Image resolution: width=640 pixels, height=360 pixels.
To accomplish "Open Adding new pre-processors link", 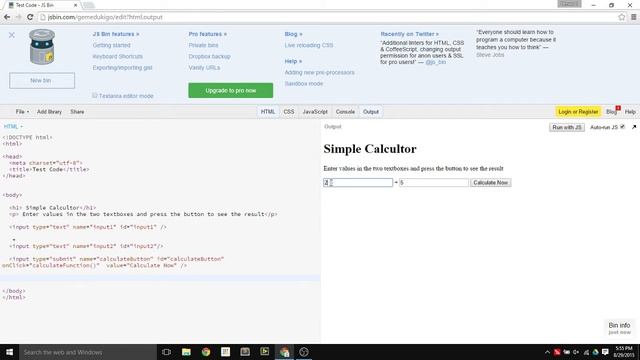I will pyautogui.click(x=320, y=72).
